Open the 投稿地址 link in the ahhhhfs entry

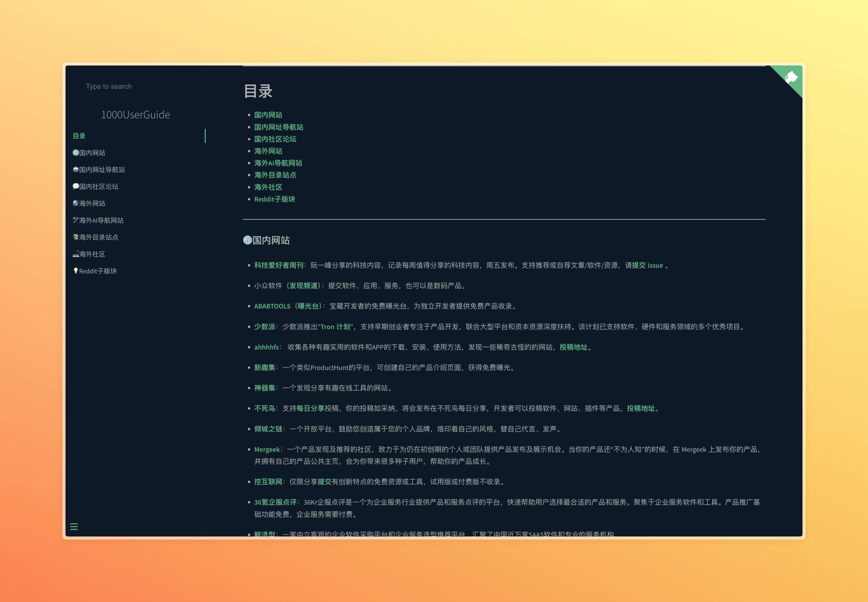[573, 347]
